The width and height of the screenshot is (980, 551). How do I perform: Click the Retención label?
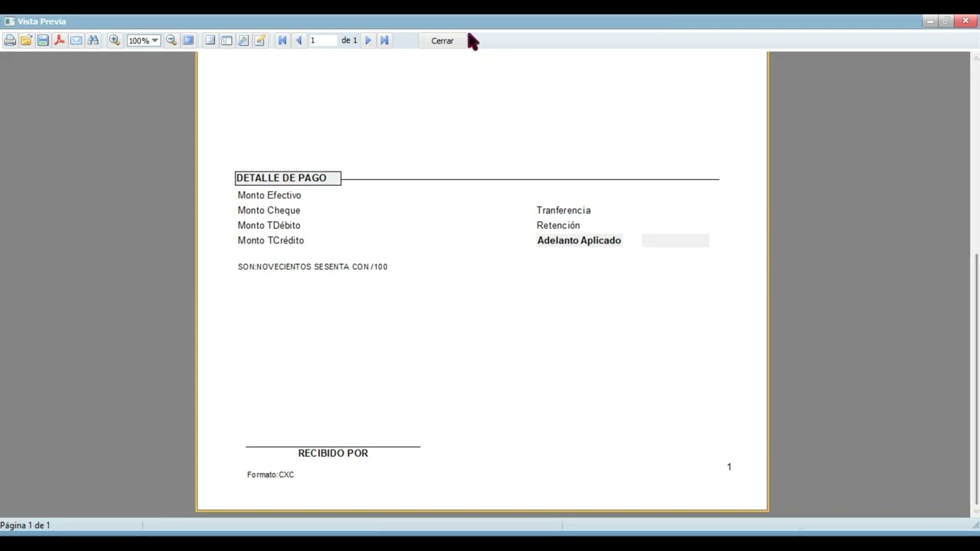[x=558, y=226]
